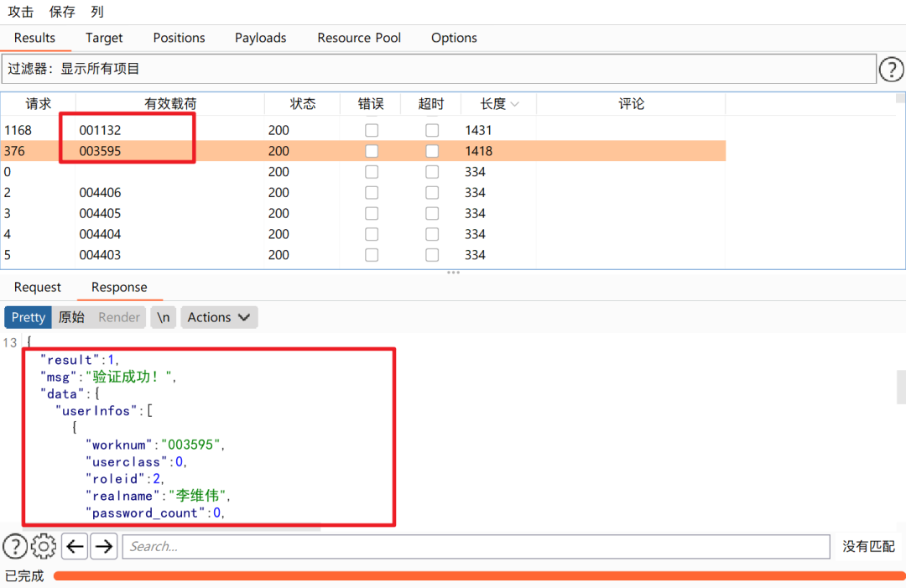
Task: Click the response panel vertical scrollbar
Action: tap(901, 387)
